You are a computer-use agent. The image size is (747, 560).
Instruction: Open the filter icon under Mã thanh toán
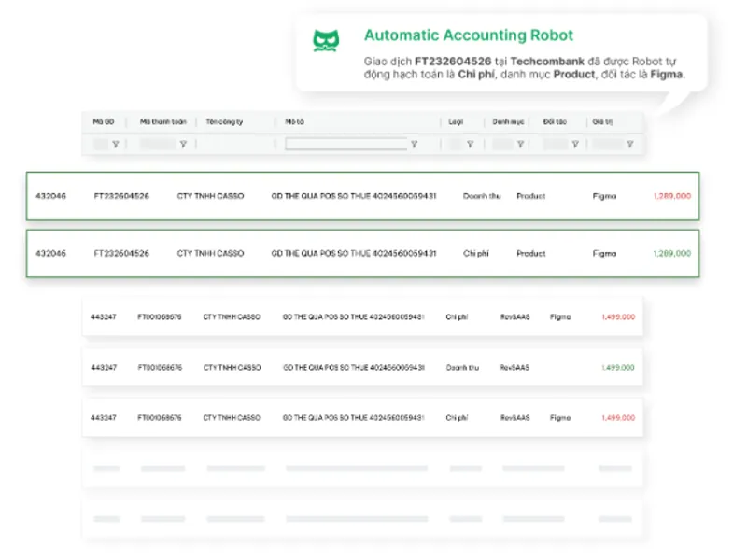point(183,144)
